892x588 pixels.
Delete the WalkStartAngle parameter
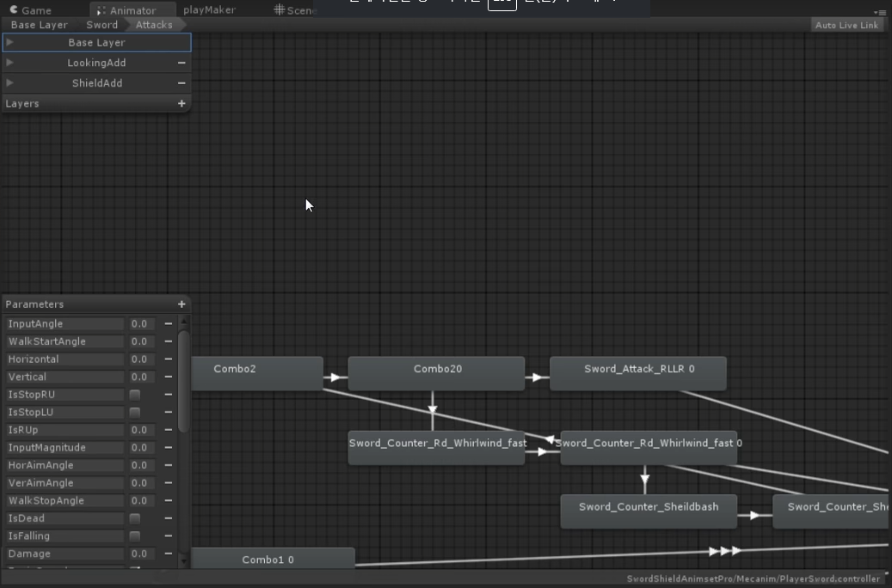tap(169, 341)
